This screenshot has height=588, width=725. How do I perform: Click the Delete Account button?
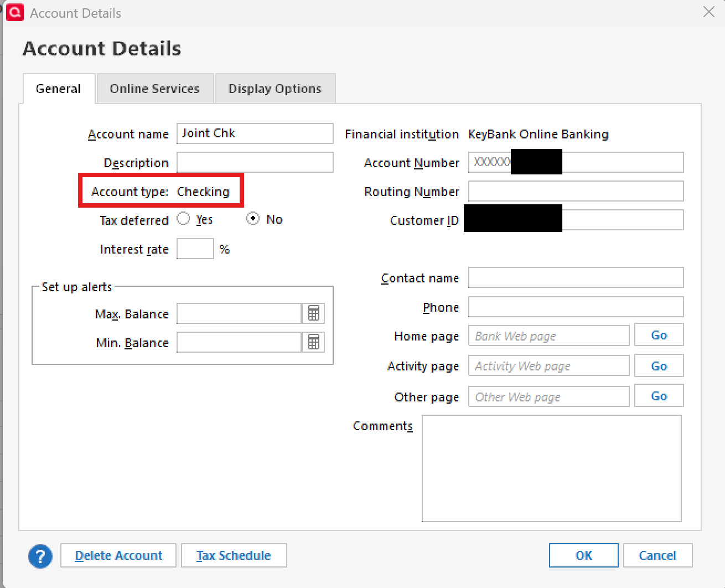[x=118, y=555]
